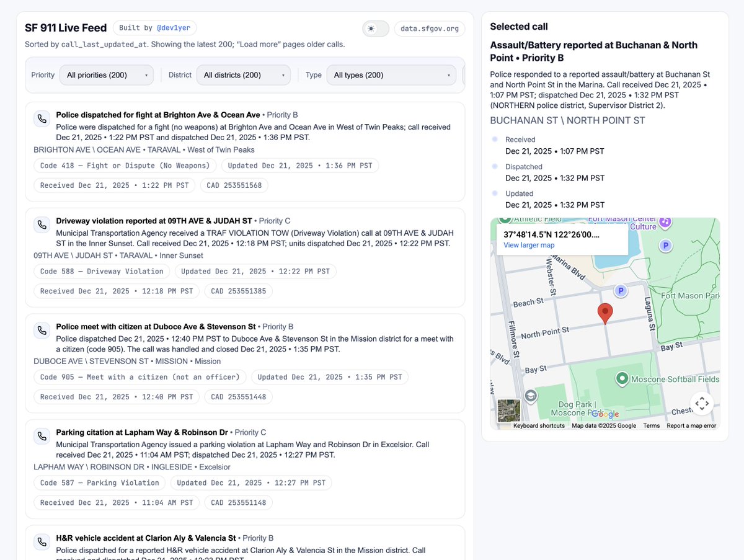Click phone icon on Brighton Ave fight call
This screenshot has height=560, width=744.
pos(42,118)
